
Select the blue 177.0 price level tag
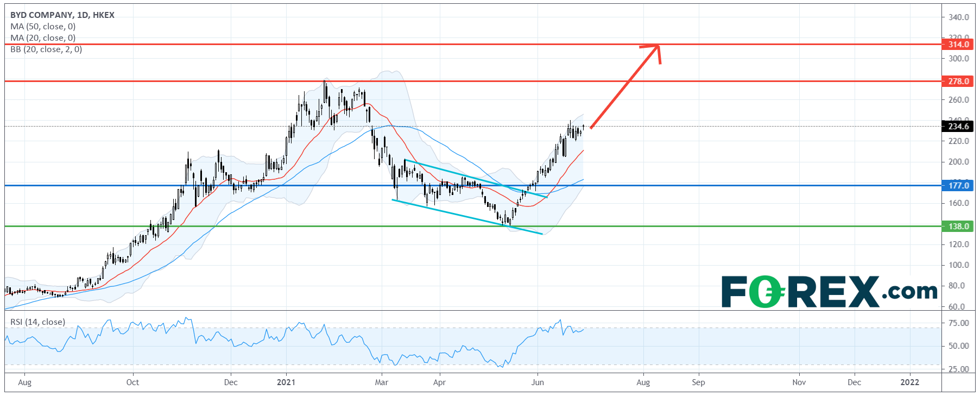(x=958, y=186)
